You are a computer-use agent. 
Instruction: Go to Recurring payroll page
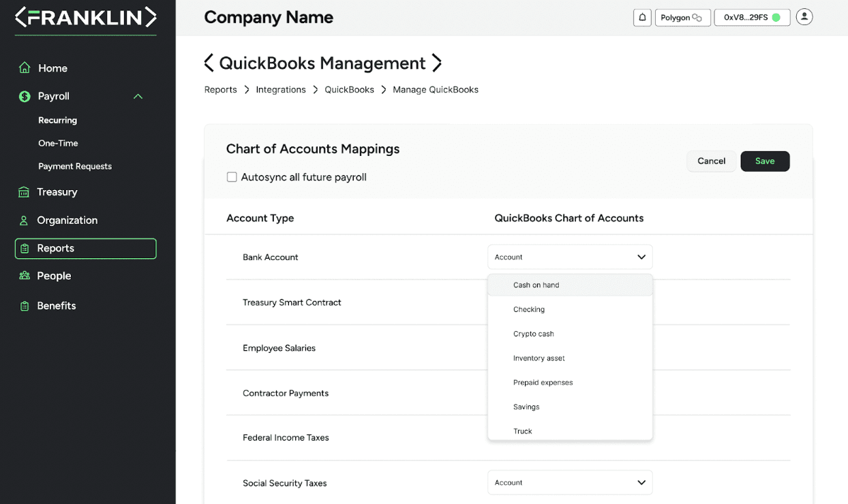click(58, 121)
